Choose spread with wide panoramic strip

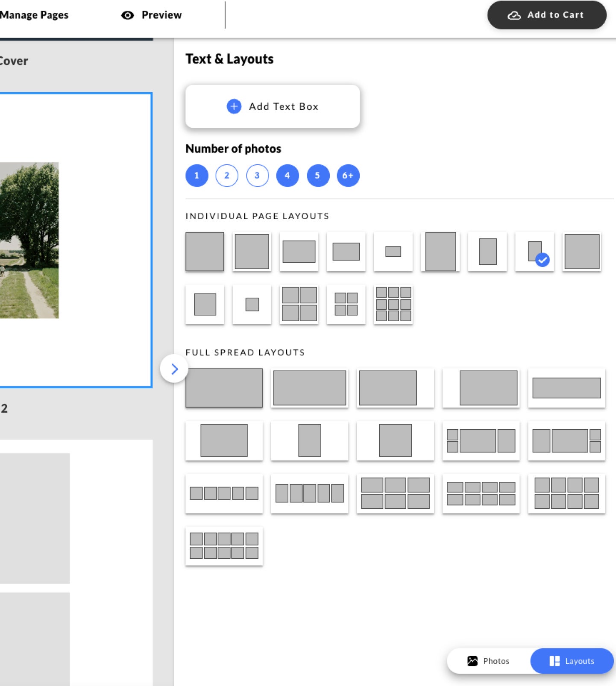click(x=567, y=388)
